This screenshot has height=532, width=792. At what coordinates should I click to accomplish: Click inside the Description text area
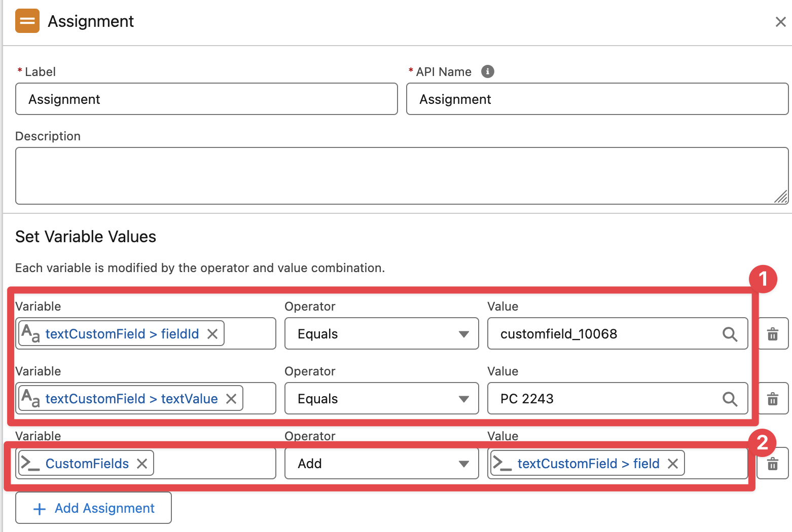click(395, 175)
